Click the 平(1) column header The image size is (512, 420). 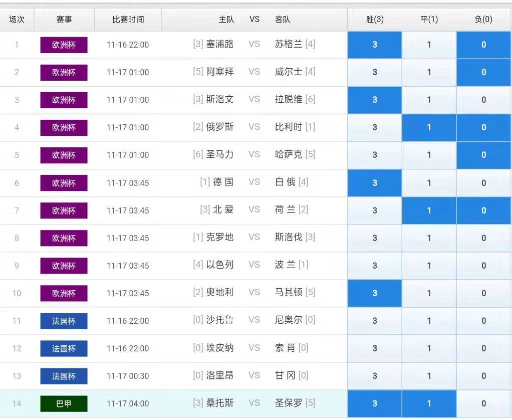(x=429, y=20)
